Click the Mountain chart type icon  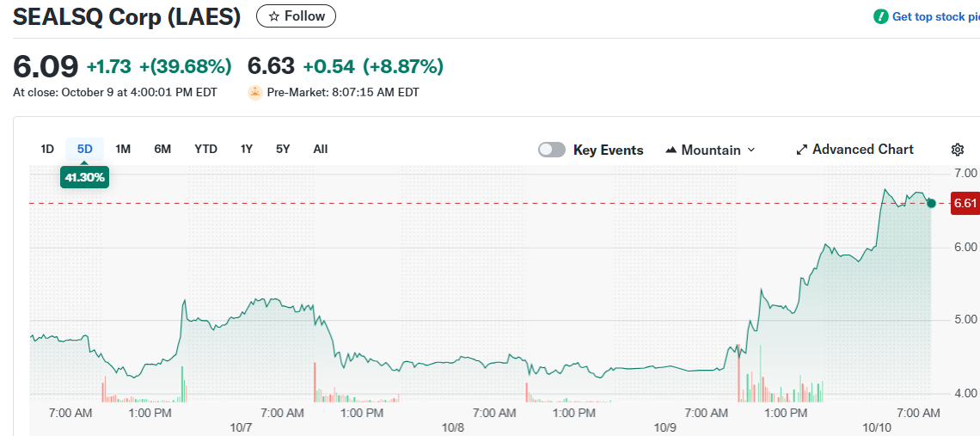671,150
